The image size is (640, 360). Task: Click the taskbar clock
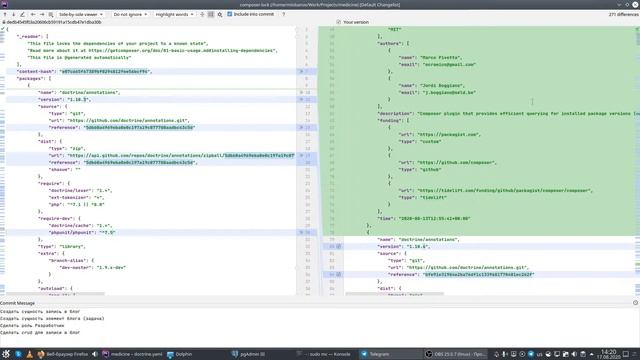click(608, 354)
